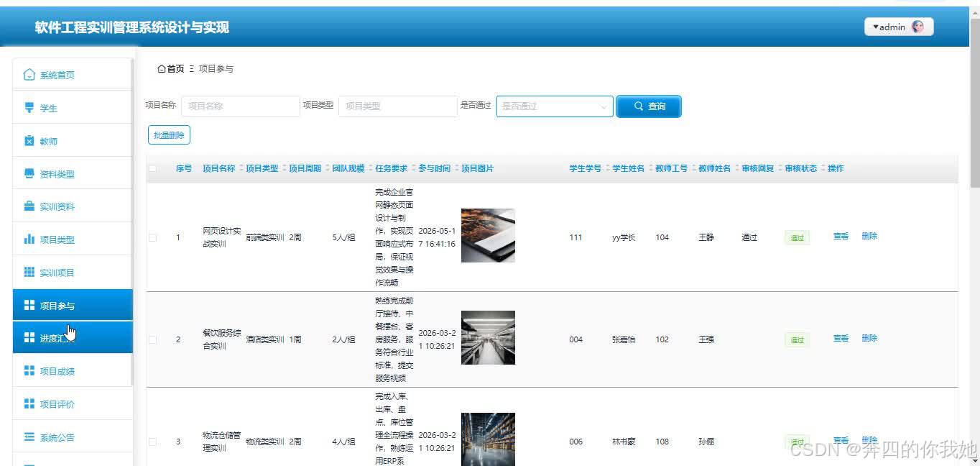Image resolution: width=980 pixels, height=466 pixels.
Task: Tick the select-all checkbox in table header
Action: tap(152, 168)
